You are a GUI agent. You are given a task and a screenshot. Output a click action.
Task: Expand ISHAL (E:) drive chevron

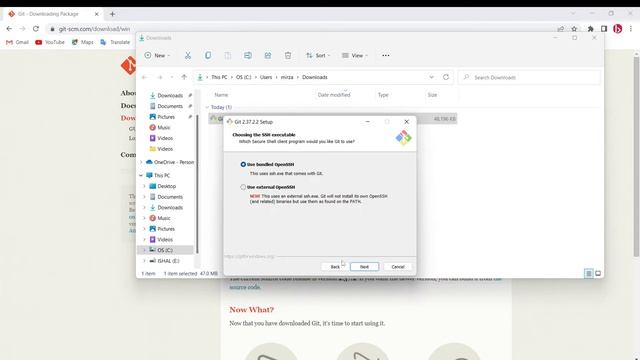[x=144, y=261]
